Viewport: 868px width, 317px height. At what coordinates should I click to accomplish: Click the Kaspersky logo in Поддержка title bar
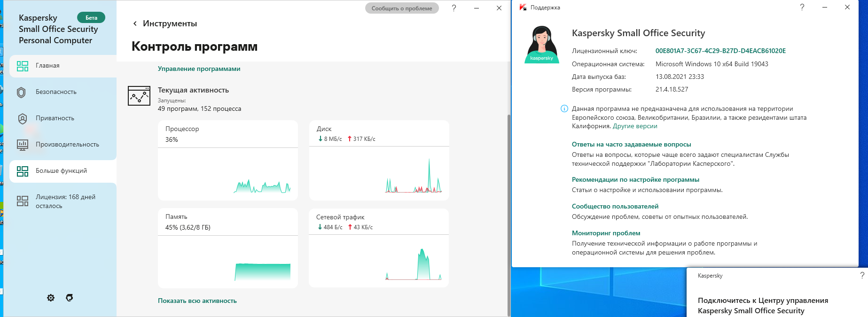tap(523, 8)
